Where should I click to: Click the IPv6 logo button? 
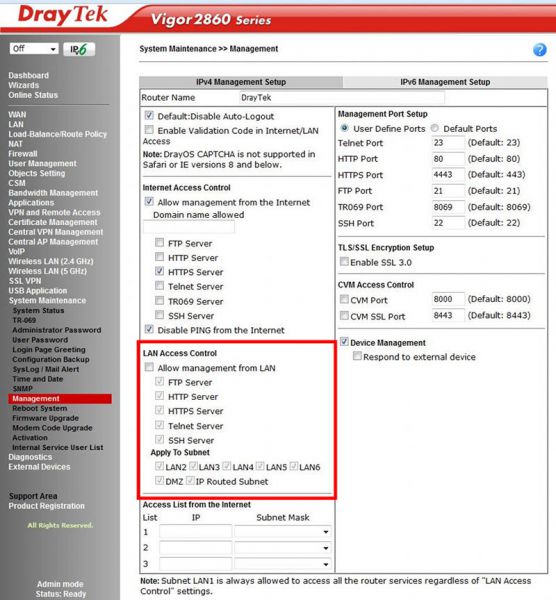[79, 49]
